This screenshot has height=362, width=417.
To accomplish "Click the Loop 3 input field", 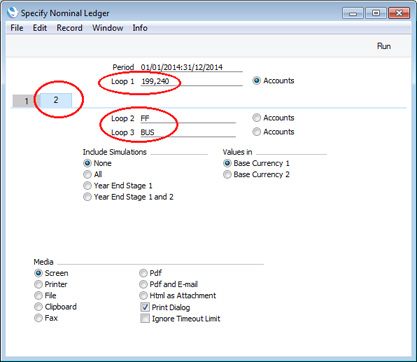I will [188, 133].
